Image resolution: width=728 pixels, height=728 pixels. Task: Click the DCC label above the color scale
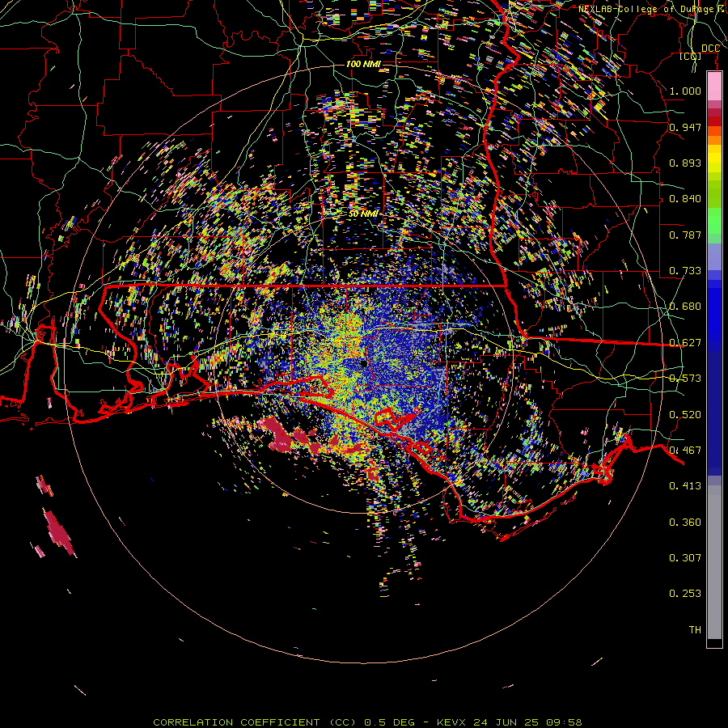pyautogui.click(x=710, y=49)
